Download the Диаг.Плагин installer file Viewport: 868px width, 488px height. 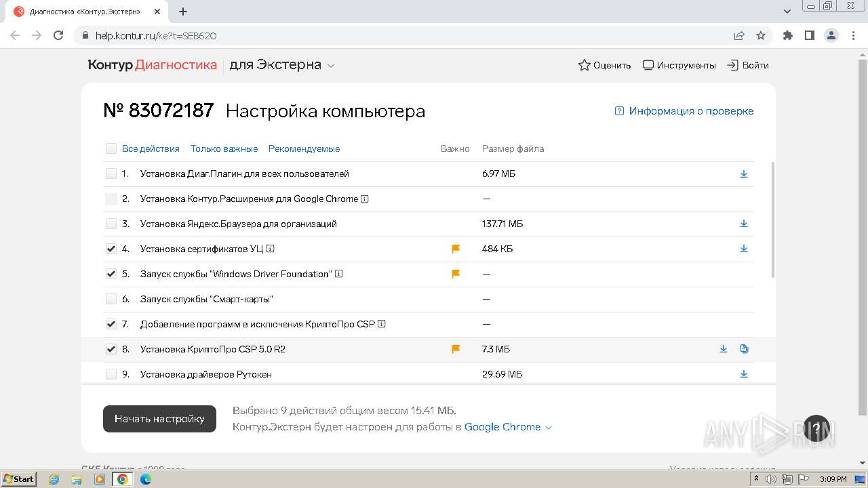pos(744,174)
